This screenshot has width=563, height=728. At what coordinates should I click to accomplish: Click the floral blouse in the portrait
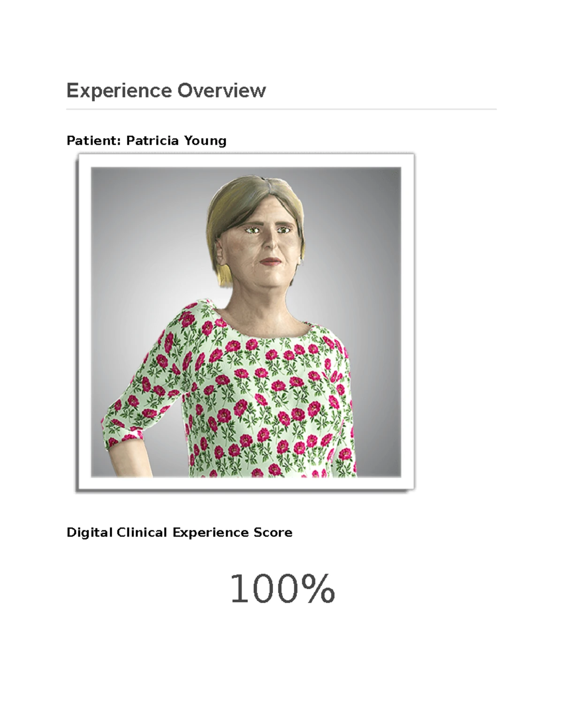pyautogui.click(x=263, y=398)
